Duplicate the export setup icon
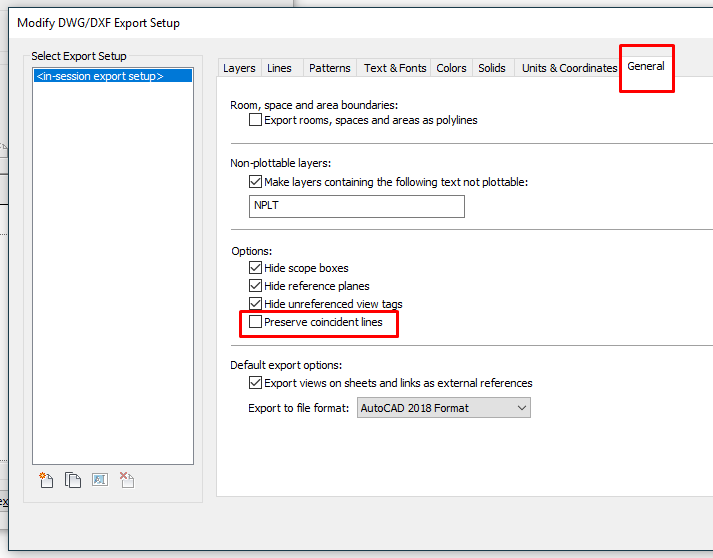 pyautogui.click(x=73, y=480)
